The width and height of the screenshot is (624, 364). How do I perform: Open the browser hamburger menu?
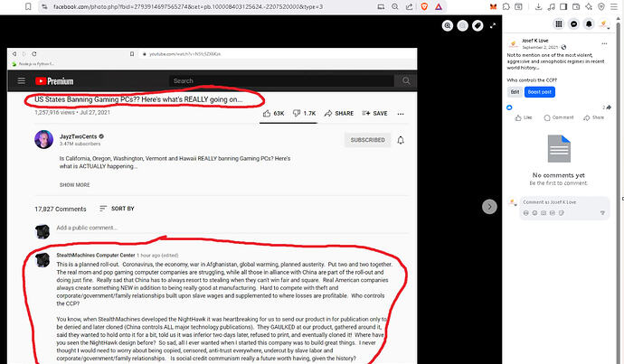click(x=616, y=6)
